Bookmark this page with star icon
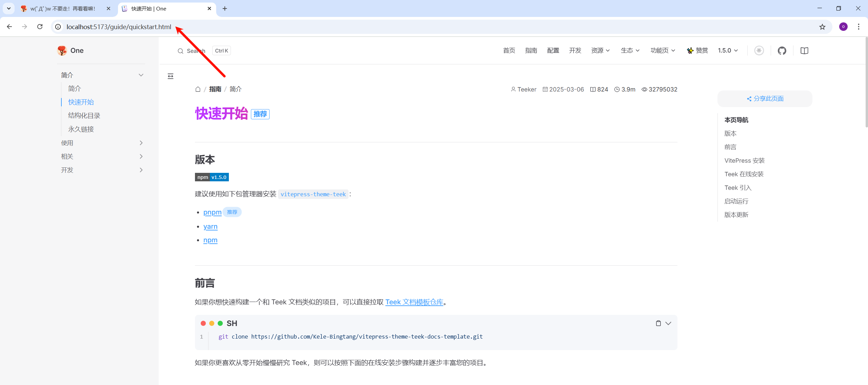The width and height of the screenshot is (868, 385). [x=822, y=27]
